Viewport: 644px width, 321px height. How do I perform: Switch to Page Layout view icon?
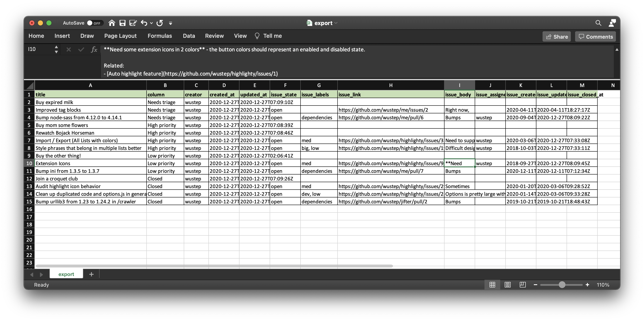(507, 284)
